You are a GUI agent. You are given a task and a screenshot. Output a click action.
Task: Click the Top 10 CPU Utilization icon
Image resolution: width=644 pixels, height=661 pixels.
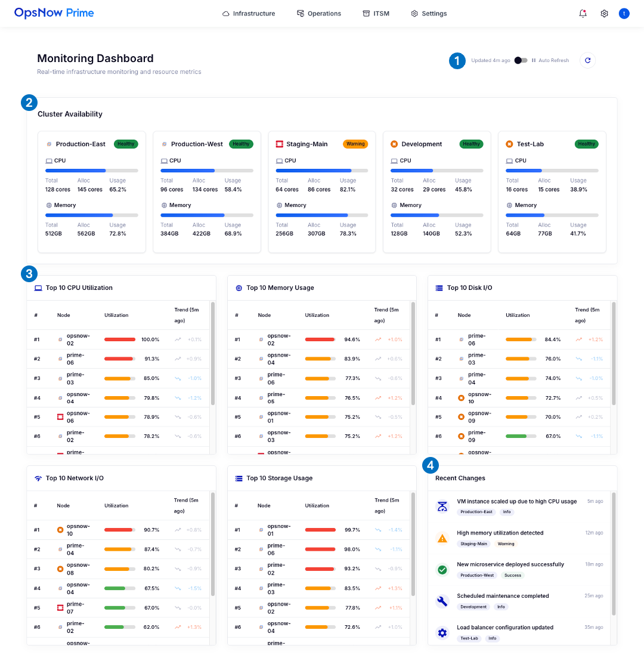(x=38, y=288)
